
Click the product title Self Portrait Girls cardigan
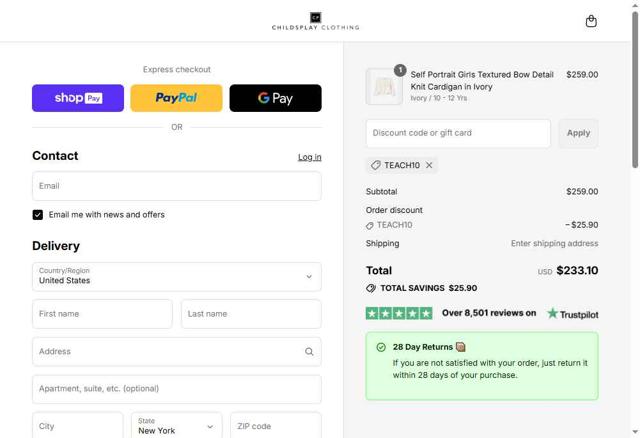[x=482, y=81]
